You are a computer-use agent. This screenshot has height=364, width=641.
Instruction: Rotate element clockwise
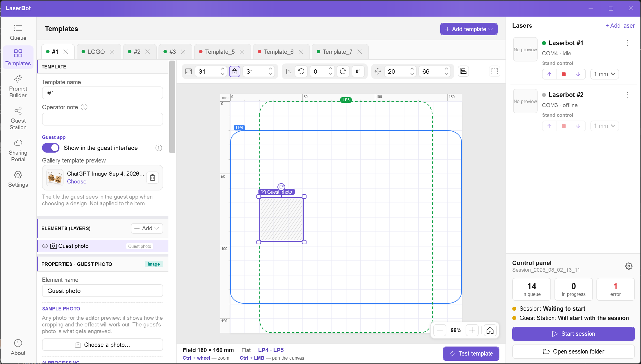click(x=343, y=71)
